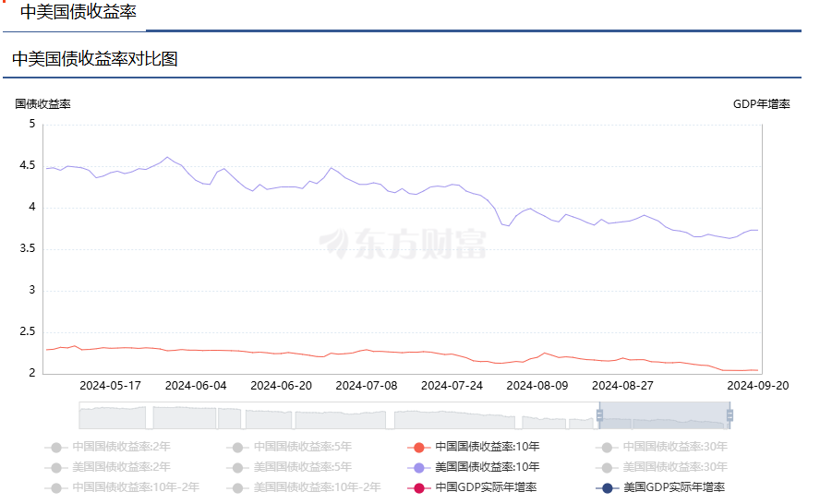
Task: Show the 美国国债收益率:5年 series
Action: pos(289,467)
